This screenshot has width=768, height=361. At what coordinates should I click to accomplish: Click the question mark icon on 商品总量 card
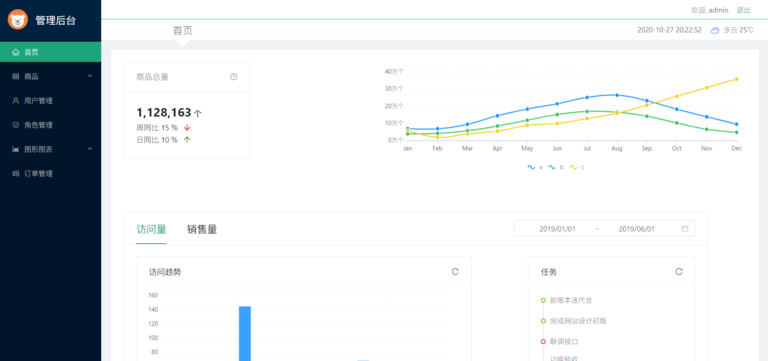(x=234, y=76)
